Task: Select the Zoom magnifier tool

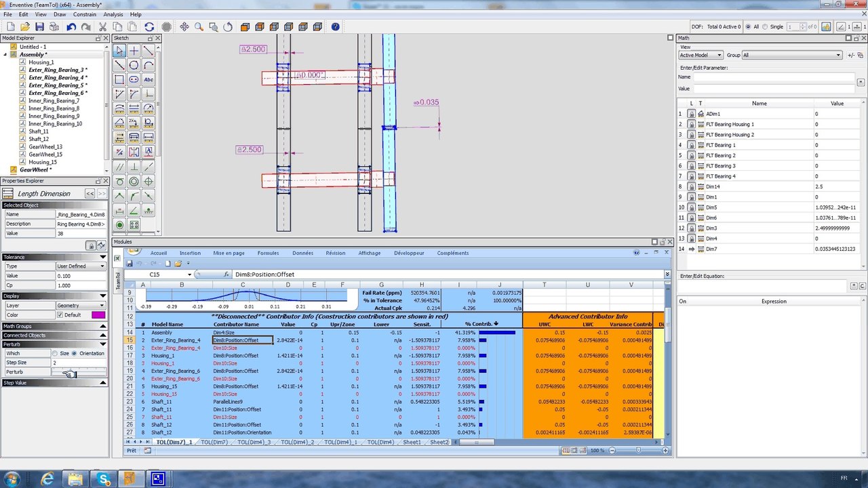Action: (199, 27)
